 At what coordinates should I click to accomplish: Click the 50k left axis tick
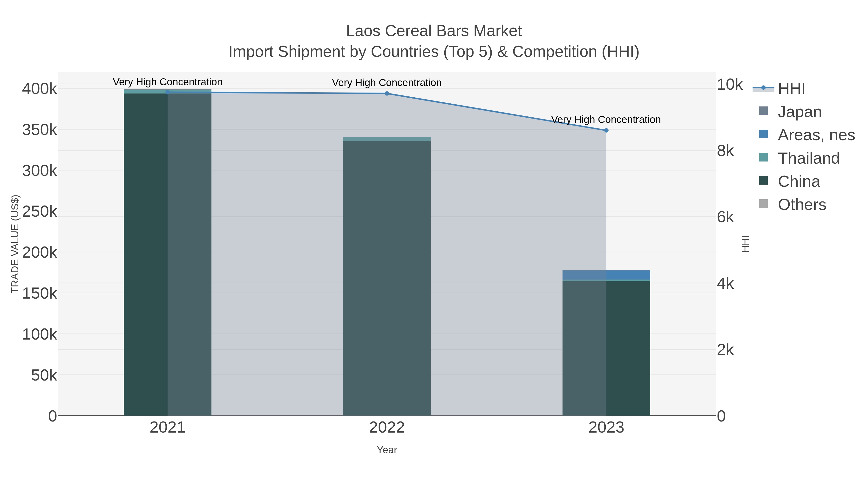coord(44,375)
